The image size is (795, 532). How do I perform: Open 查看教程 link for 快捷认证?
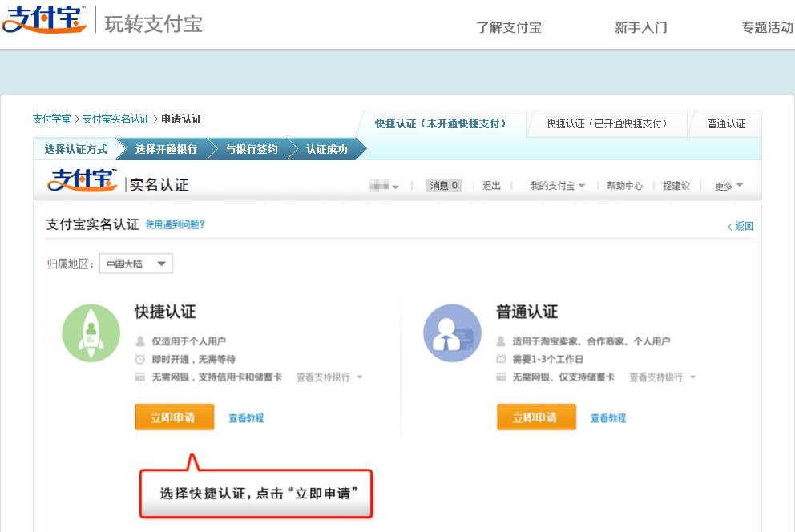[x=246, y=418]
